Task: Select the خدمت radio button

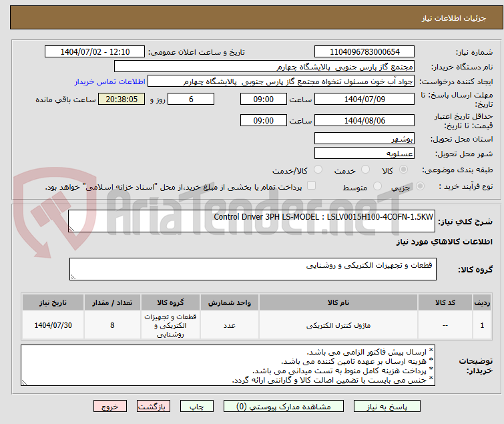Action: point(365,170)
